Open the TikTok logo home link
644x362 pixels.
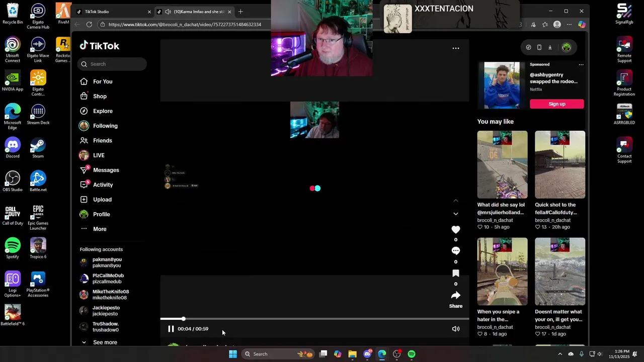100,46
